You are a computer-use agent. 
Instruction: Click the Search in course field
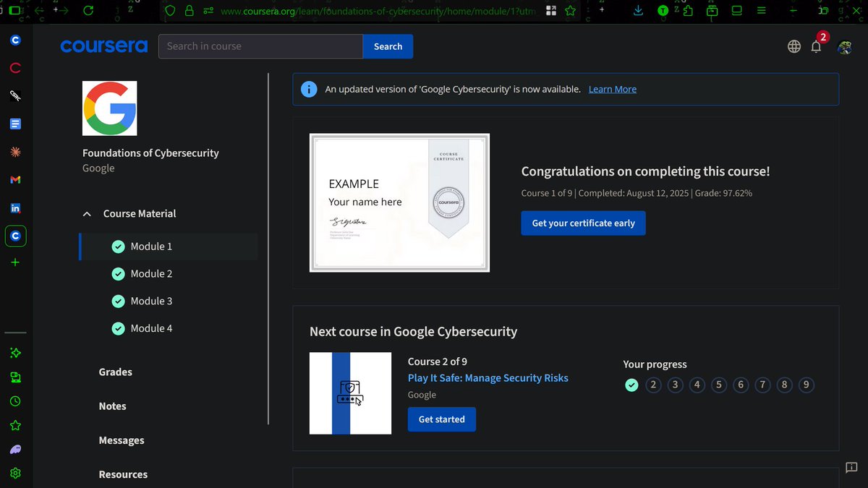pyautogui.click(x=260, y=46)
